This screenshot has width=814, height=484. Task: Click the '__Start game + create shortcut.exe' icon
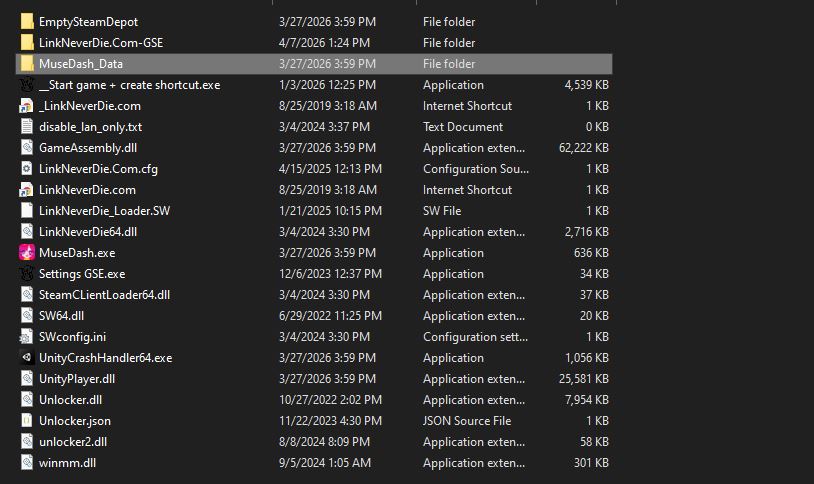(x=27, y=85)
